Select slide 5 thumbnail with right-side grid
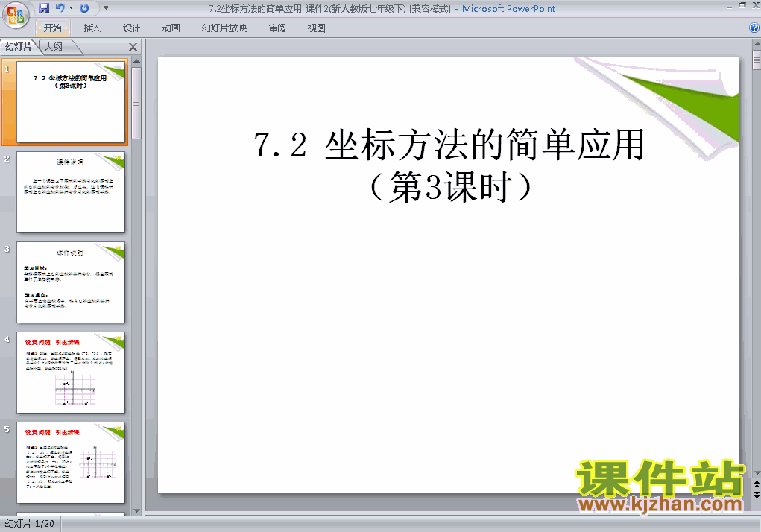Image resolution: width=761 pixels, height=532 pixels. [x=71, y=463]
